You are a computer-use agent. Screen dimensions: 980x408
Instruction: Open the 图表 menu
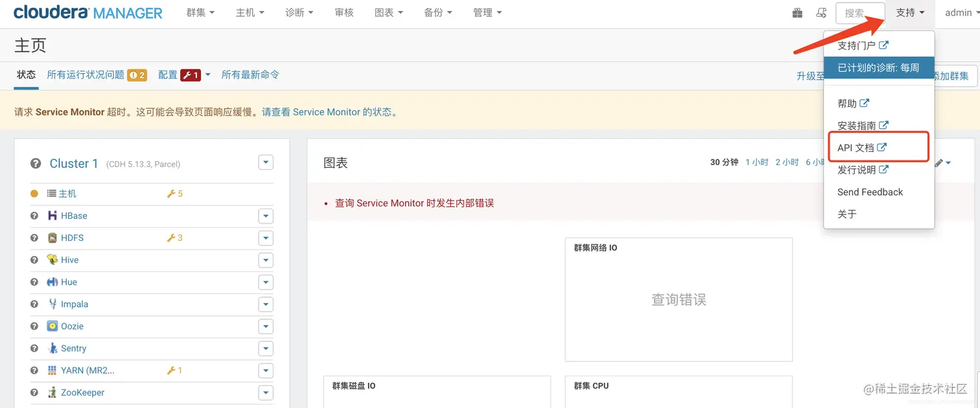point(388,13)
